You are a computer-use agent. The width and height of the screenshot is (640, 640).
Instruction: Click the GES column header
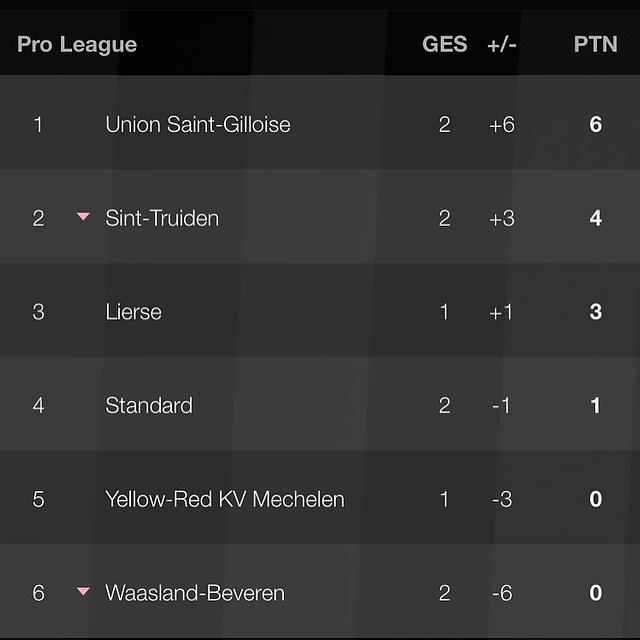tap(444, 44)
